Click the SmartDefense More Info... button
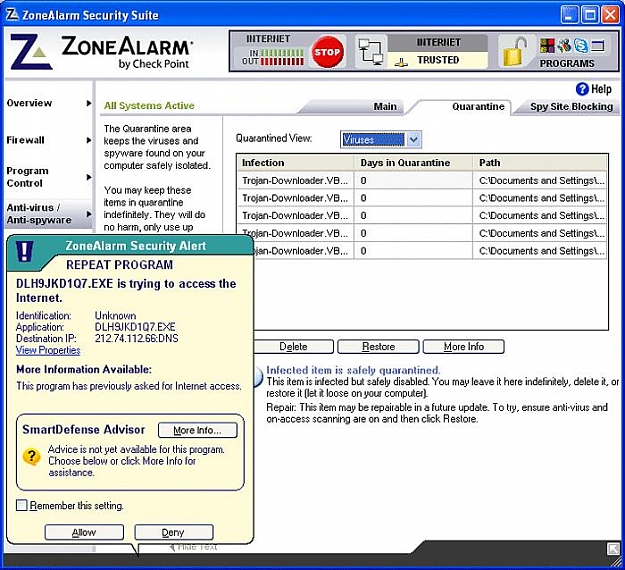Screen dimensions: 625x570 tap(198, 430)
